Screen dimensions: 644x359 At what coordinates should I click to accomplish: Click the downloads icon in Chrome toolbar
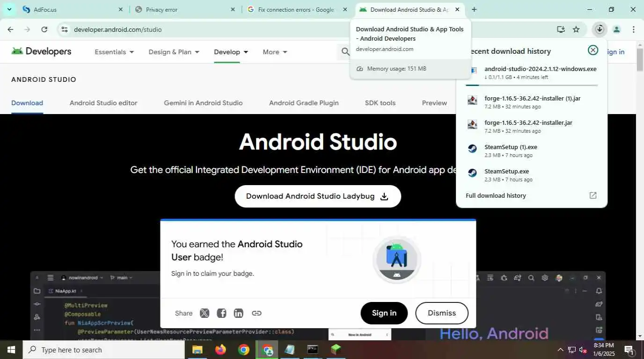click(599, 29)
